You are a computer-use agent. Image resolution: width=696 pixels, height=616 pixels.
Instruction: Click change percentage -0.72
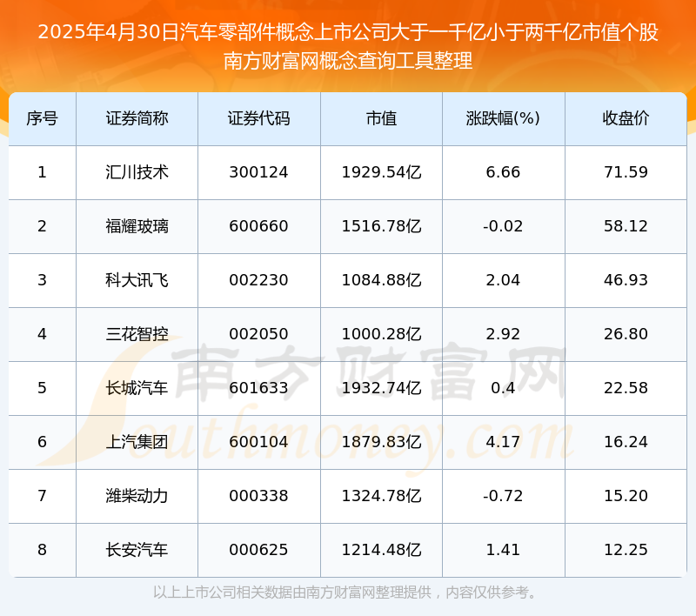click(503, 496)
